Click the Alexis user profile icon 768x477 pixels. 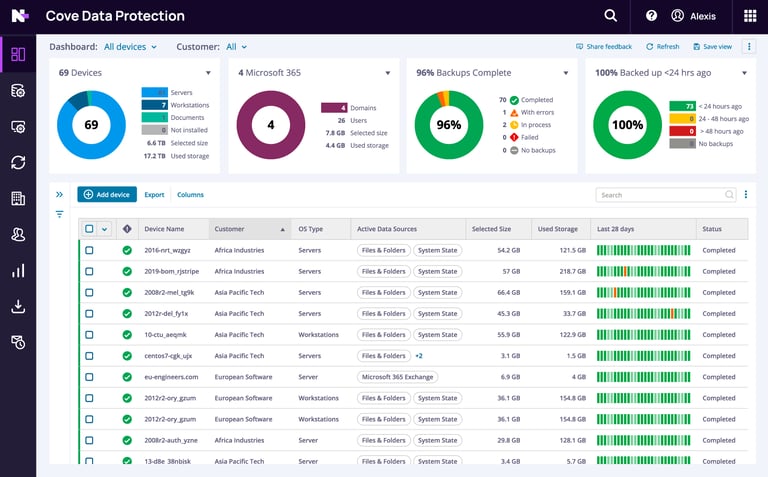click(677, 16)
